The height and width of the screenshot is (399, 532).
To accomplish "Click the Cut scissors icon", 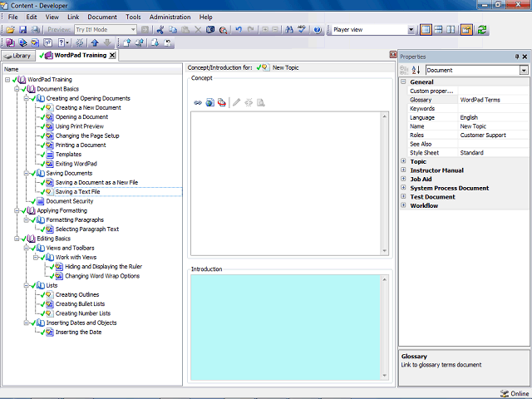I will click(160, 30).
